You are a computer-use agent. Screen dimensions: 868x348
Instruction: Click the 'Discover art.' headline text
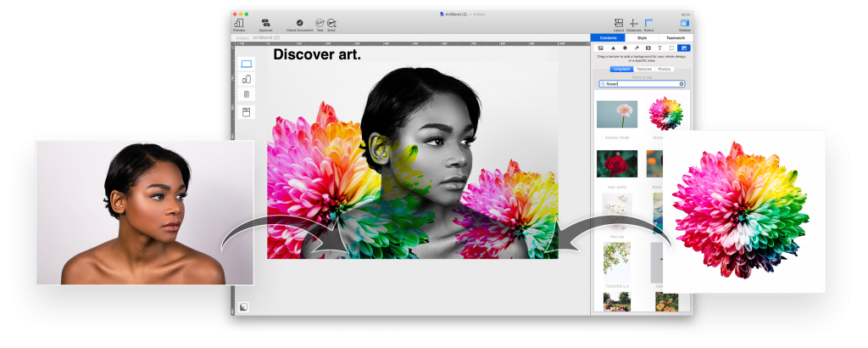click(317, 54)
